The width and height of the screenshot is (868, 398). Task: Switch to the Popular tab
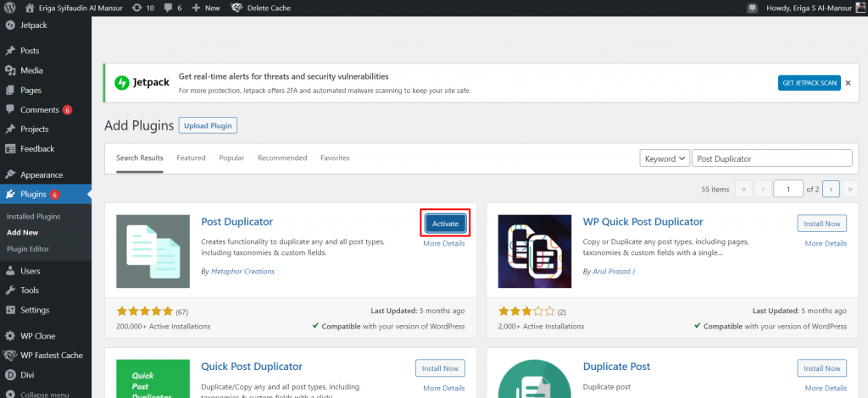231,158
